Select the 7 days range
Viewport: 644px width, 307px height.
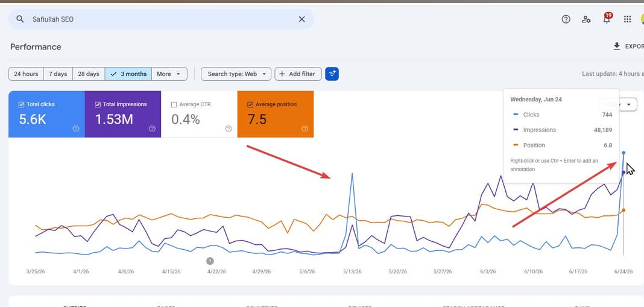tap(58, 74)
